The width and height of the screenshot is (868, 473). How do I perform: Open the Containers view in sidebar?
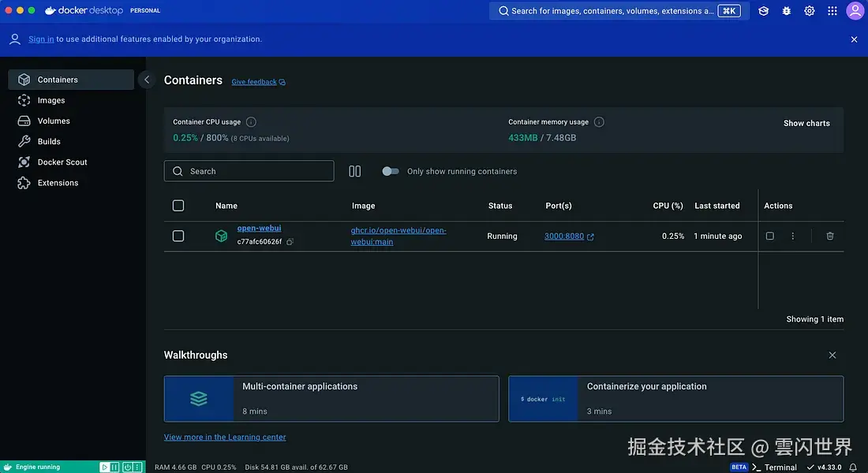click(x=71, y=80)
